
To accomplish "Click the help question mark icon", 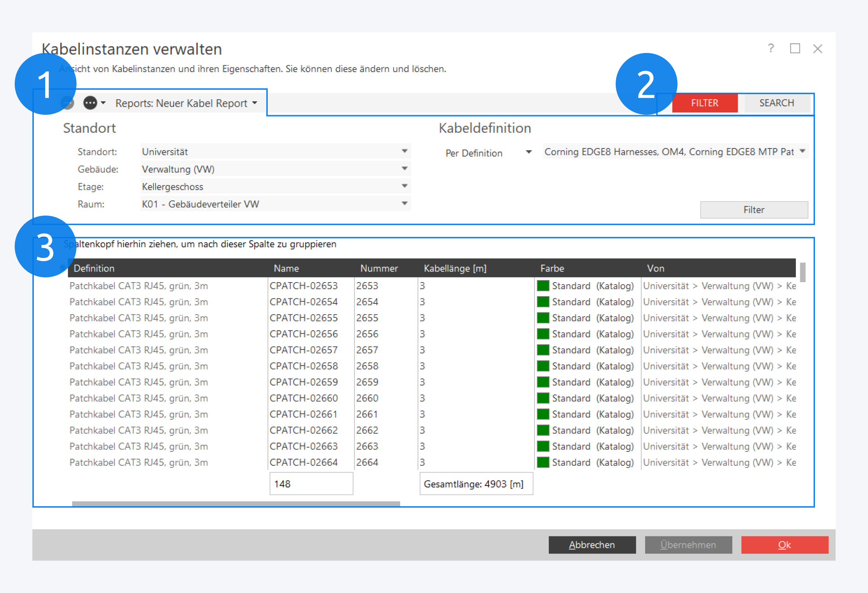I will (771, 48).
